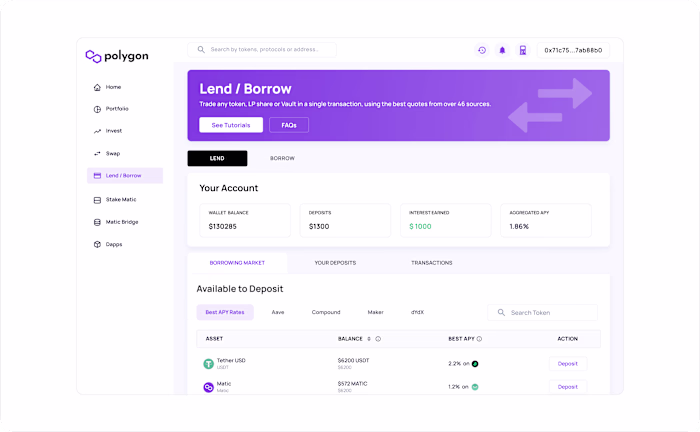Go to Stake Matic in sidebar
This screenshot has width=700, height=432.
tap(121, 200)
